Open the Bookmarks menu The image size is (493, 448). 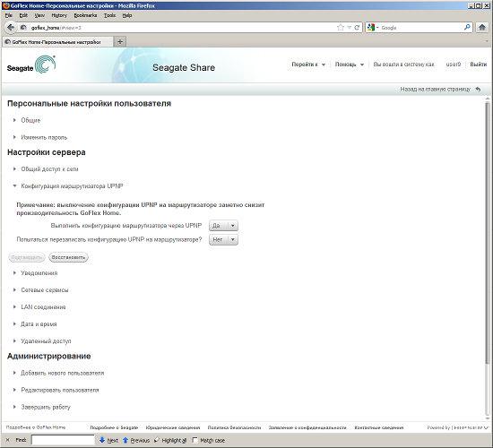click(85, 15)
